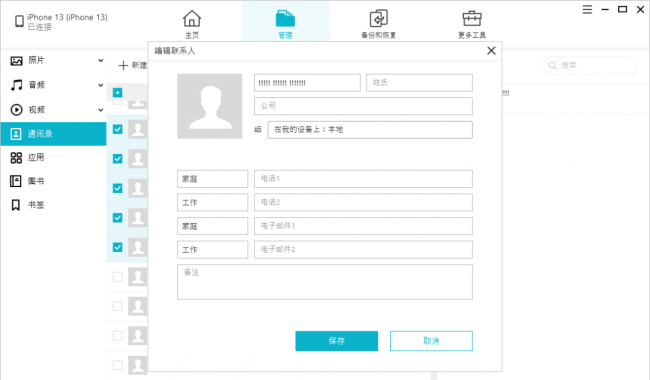Check the third unchecked contact checkbox below
This screenshot has height=380, width=650.
pyautogui.click(x=118, y=336)
